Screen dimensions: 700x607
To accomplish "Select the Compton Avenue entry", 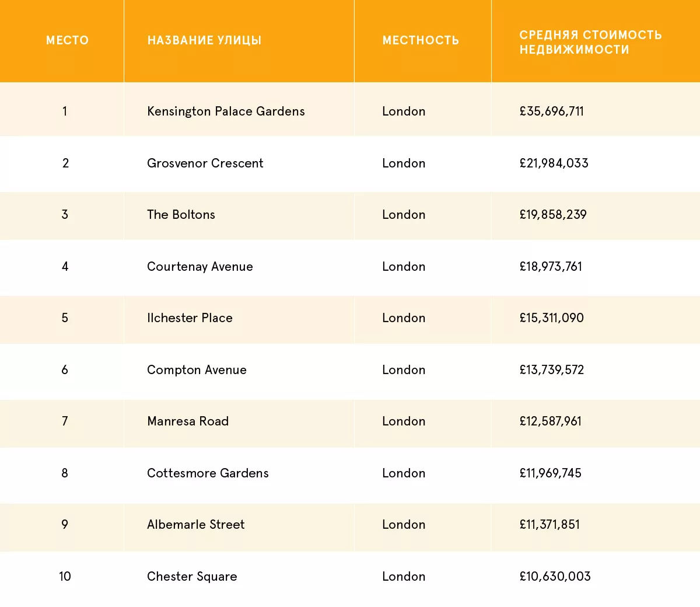I will [x=197, y=370].
